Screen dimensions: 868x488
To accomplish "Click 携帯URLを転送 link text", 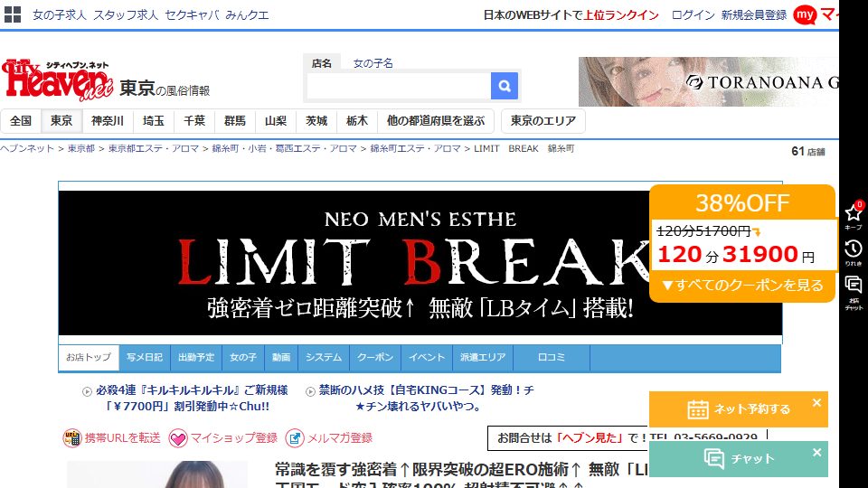I will (x=122, y=438).
